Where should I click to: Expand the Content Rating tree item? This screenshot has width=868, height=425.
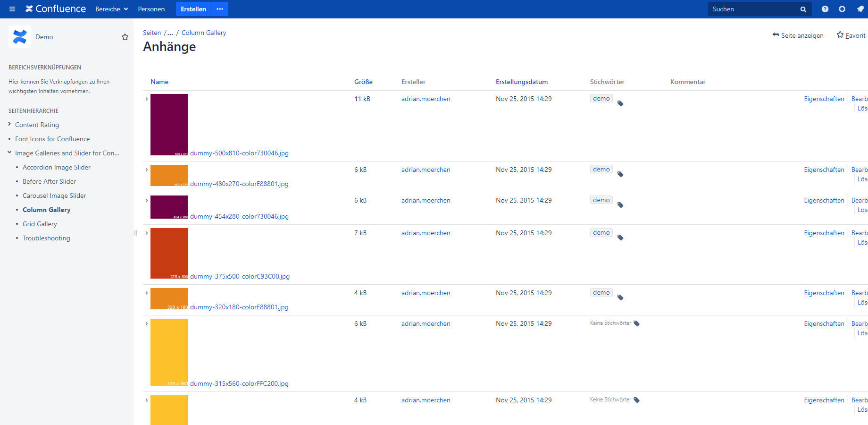pyautogui.click(x=9, y=124)
